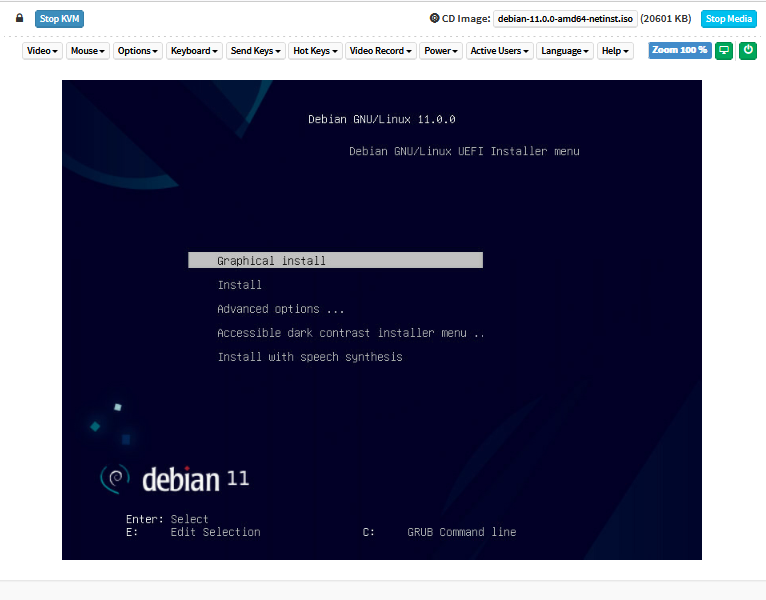
Task: Open the Power menu
Action: [x=441, y=51]
